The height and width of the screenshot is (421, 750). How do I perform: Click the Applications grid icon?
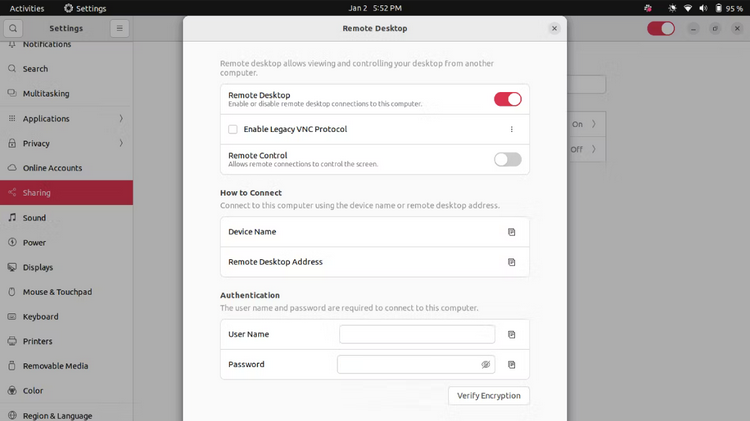click(12, 118)
